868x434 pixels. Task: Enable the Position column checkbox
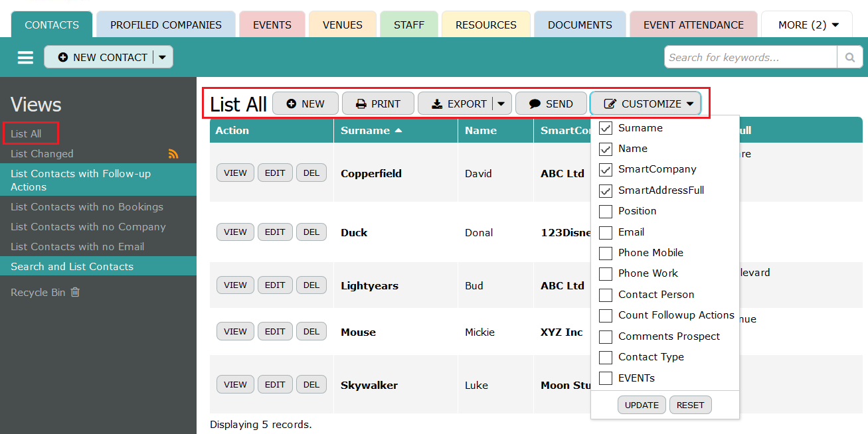click(606, 212)
